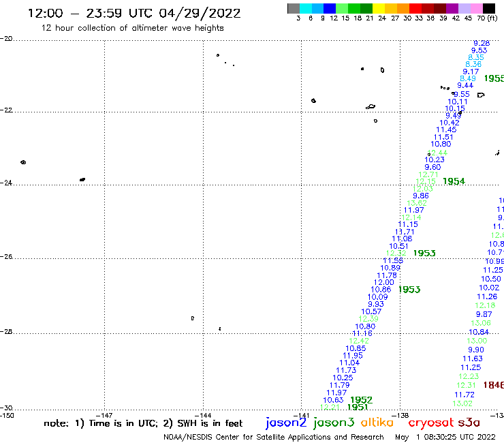Click the title date '04/29/2022'
Viewport: 504px width, 443px height.
(200, 13)
